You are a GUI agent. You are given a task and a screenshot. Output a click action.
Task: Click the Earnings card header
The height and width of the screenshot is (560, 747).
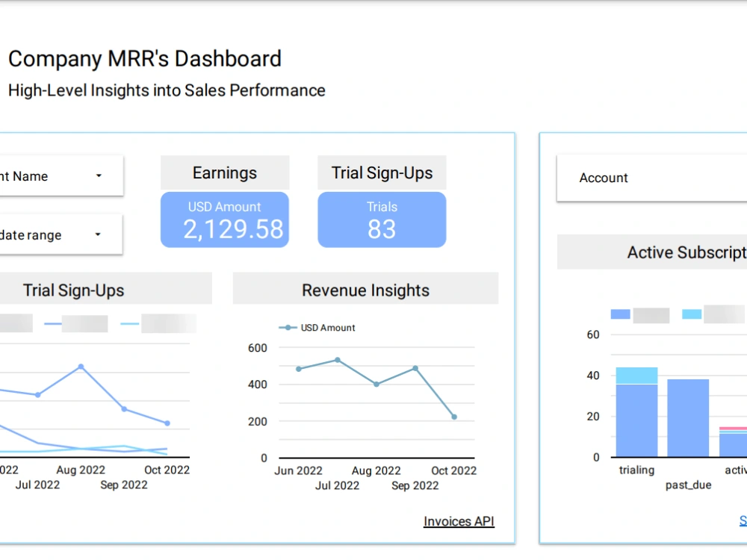pyautogui.click(x=224, y=172)
